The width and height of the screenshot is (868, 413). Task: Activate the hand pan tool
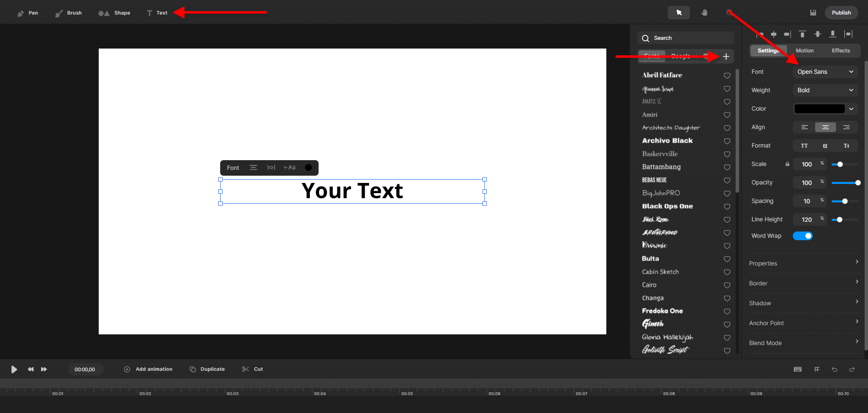pyautogui.click(x=704, y=13)
